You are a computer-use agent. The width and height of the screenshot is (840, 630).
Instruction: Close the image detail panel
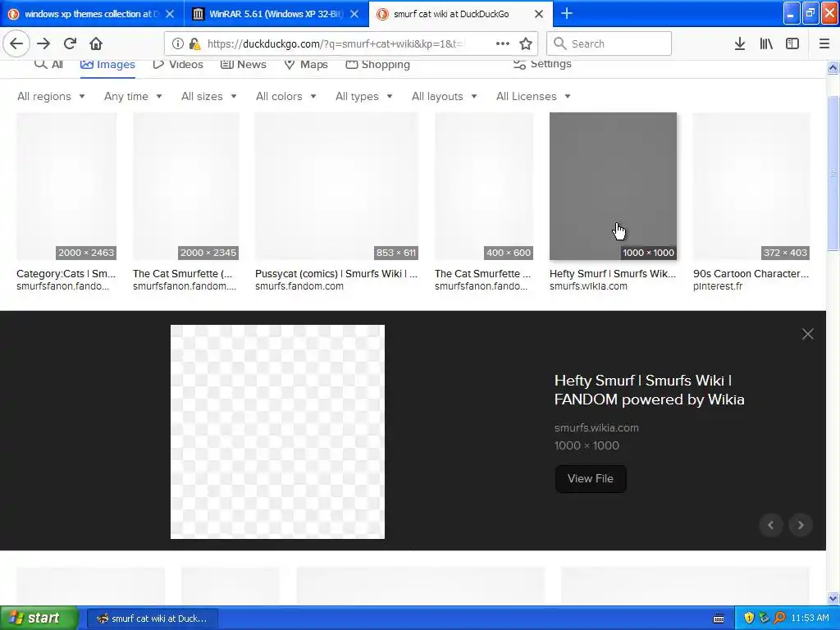pyautogui.click(x=807, y=335)
